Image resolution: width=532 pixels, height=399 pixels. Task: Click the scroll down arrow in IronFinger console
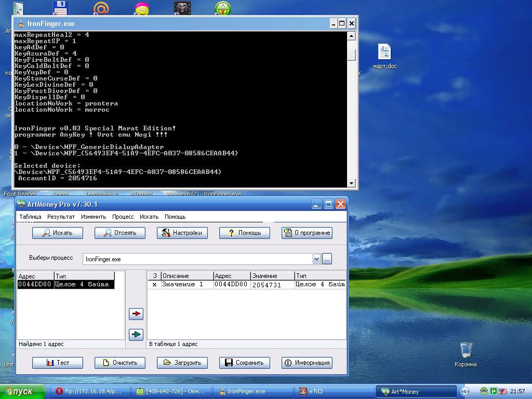352,183
